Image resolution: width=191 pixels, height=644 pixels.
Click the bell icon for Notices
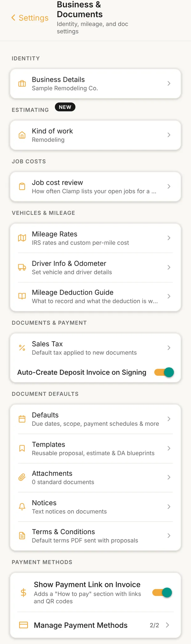pos(22,507)
